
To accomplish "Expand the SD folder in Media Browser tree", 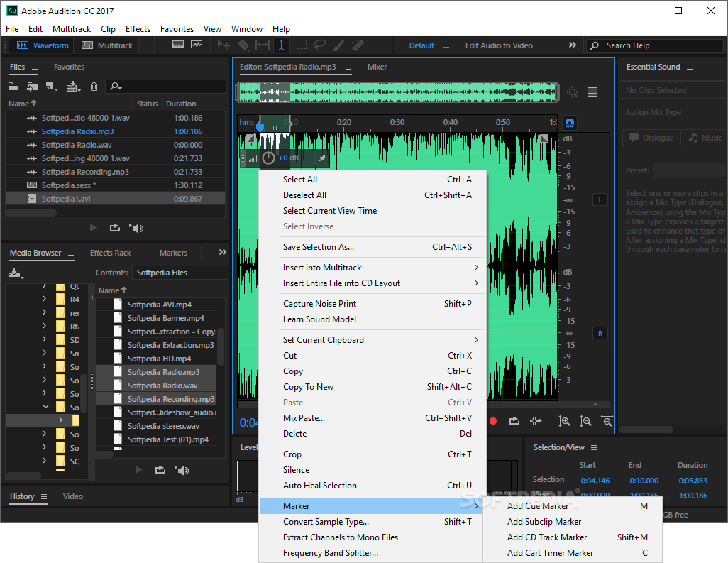I will tap(44, 339).
